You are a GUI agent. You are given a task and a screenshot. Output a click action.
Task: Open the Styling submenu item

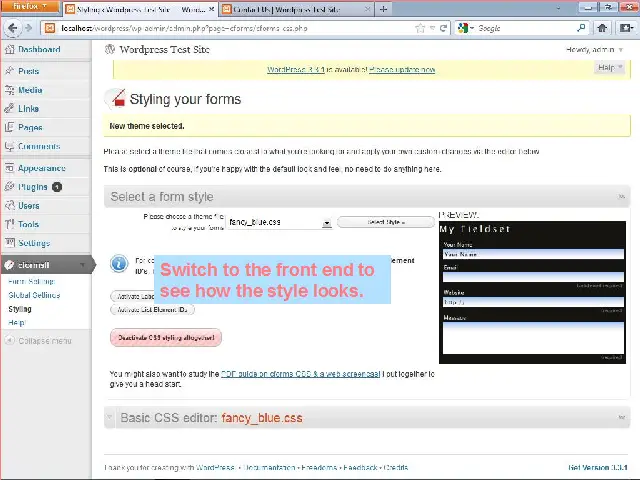point(20,309)
